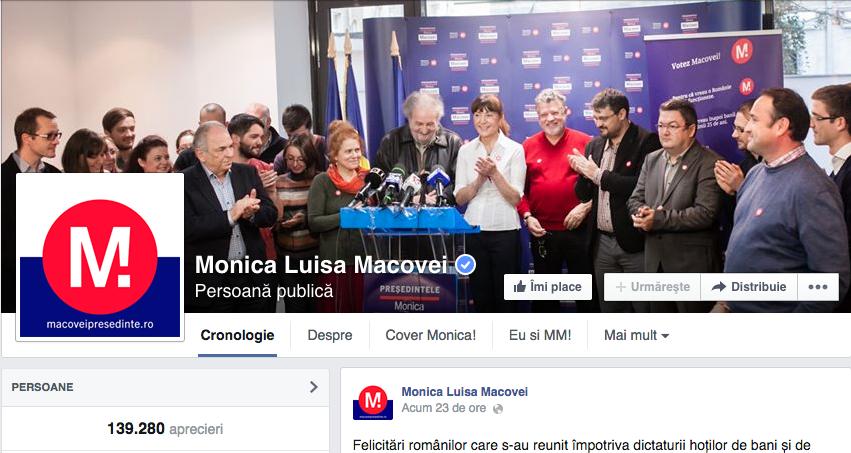Image resolution: width=851 pixels, height=453 pixels.
Task: Click the verified badge next to the page name
Action: click(465, 265)
